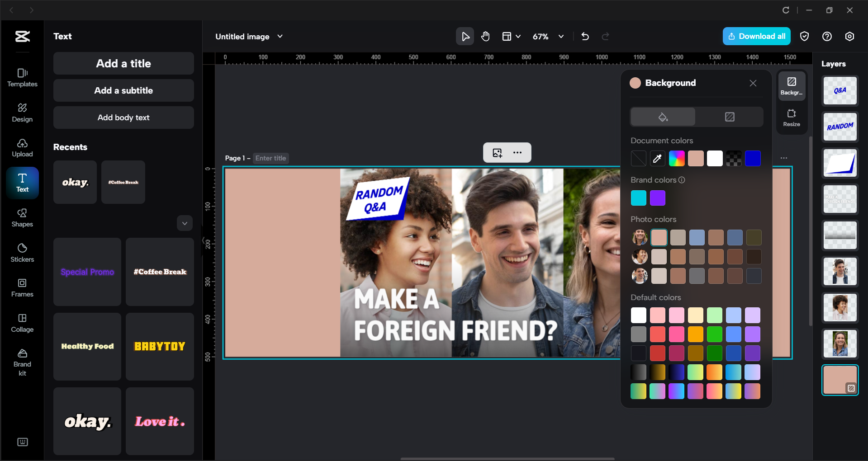Expand the Recents text list chevron
The width and height of the screenshot is (868, 461).
[x=185, y=223]
